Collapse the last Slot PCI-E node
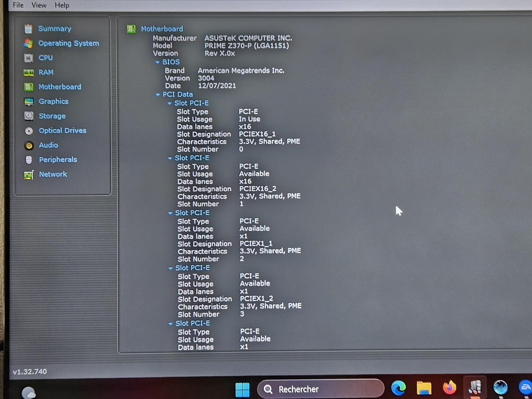The image size is (532, 399). [x=170, y=324]
